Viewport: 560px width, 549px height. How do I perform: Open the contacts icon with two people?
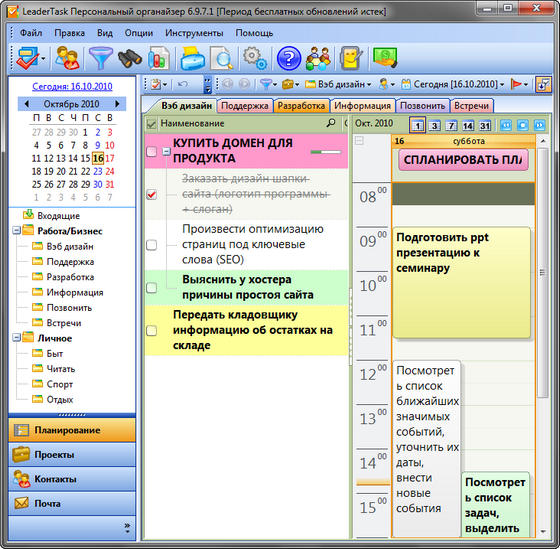(67, 58)
